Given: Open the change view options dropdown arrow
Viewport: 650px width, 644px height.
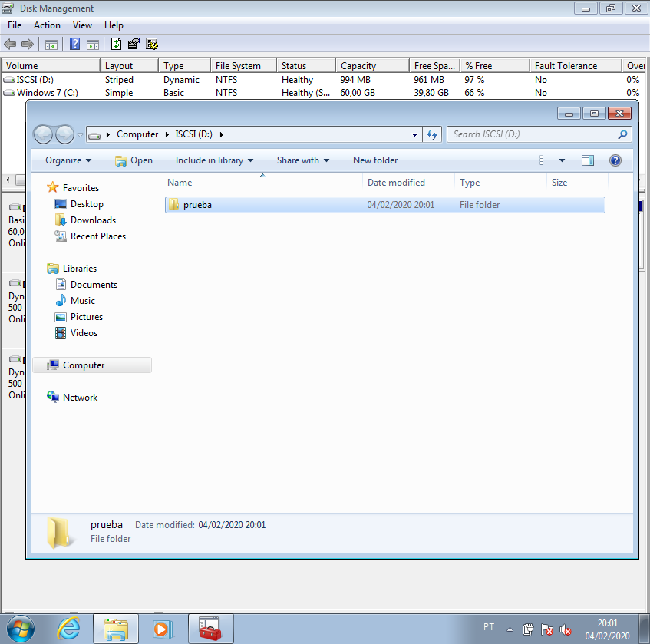Looking at the screenshot, I should click(562, 160).
